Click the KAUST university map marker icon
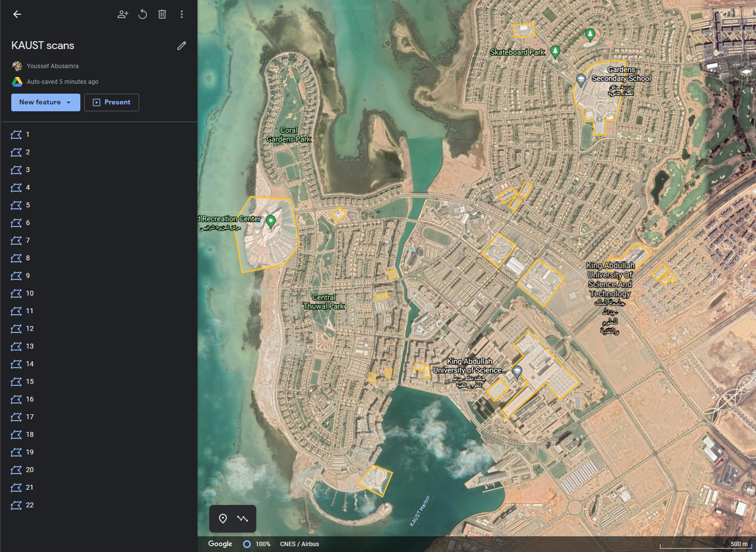 pos(517,372)
